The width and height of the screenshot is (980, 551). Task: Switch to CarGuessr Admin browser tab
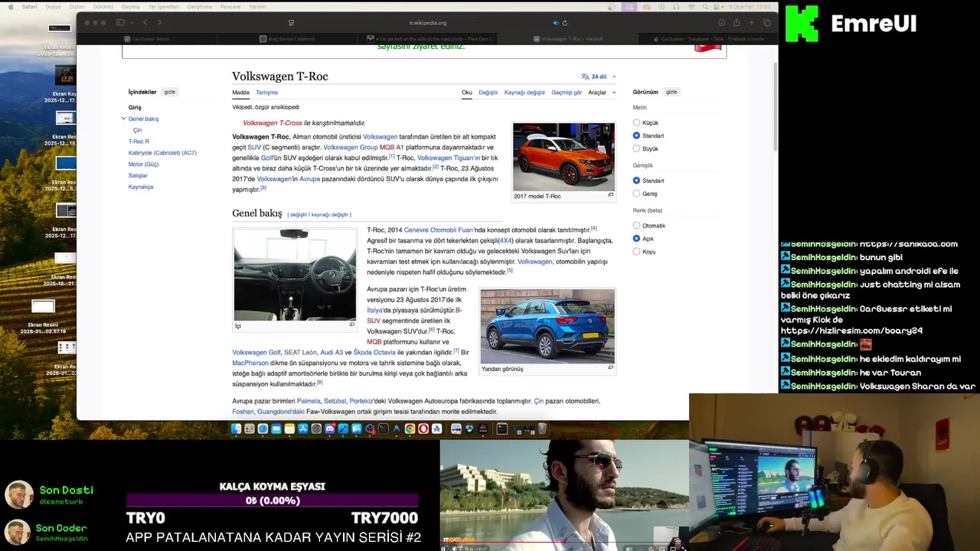click(x=145, y=38)
